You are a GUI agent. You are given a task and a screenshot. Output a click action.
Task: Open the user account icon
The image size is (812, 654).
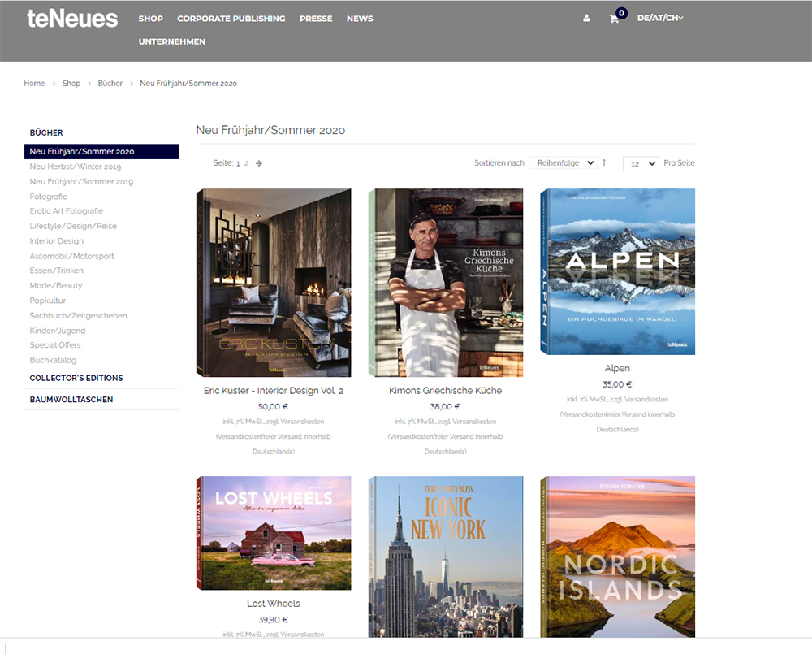tap(586, 19)
